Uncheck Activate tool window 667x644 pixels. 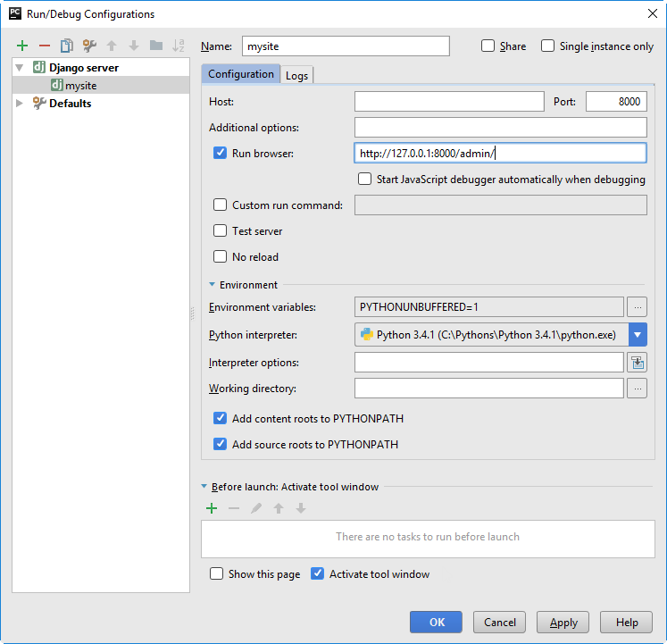pos(317,573)
